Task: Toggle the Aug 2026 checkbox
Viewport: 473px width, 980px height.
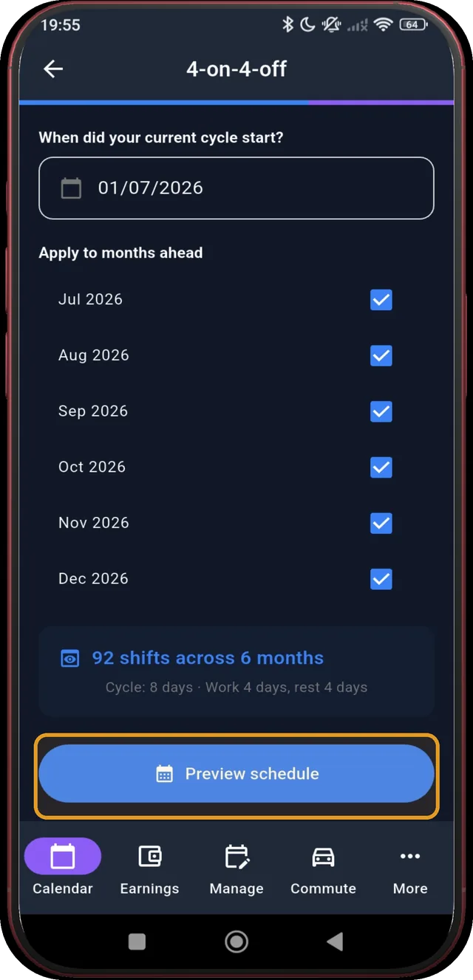Action: (x=381, y=356)
